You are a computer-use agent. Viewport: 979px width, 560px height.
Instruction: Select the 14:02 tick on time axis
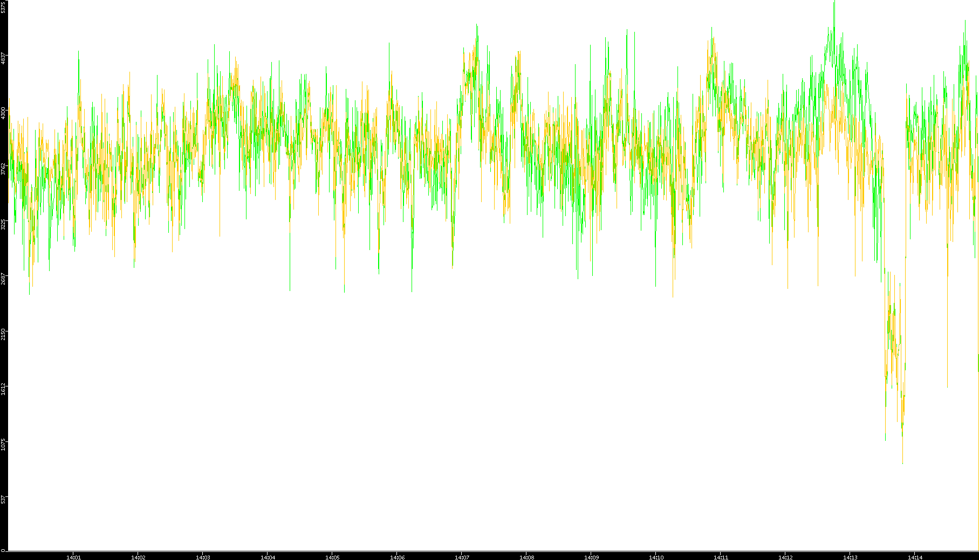click(x=138, y=557)
